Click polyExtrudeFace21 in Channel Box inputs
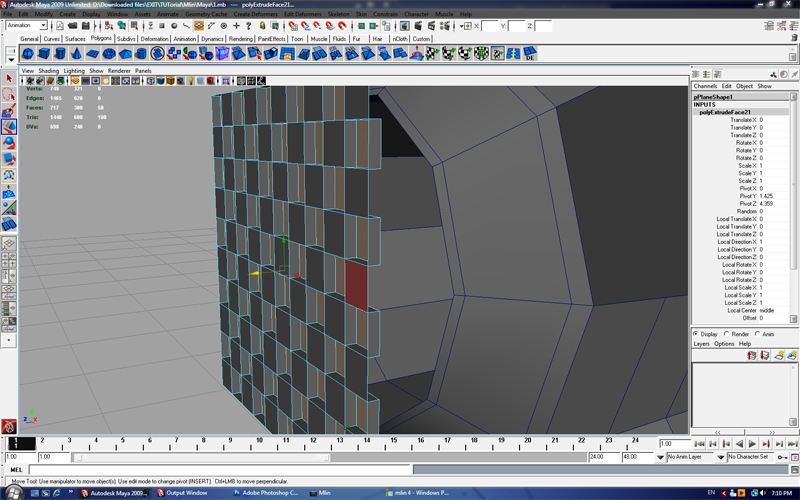The width and height of the screenshot is (800, 500). tap(725, 112)
